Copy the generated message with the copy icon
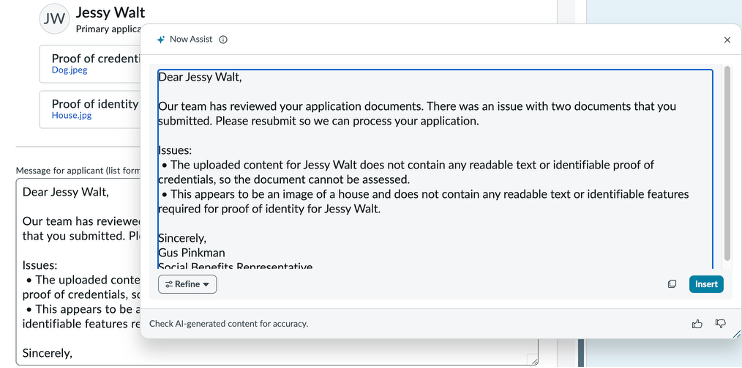Image resolution: width=742 pixels, height=368 pixels. pos(672,284)
